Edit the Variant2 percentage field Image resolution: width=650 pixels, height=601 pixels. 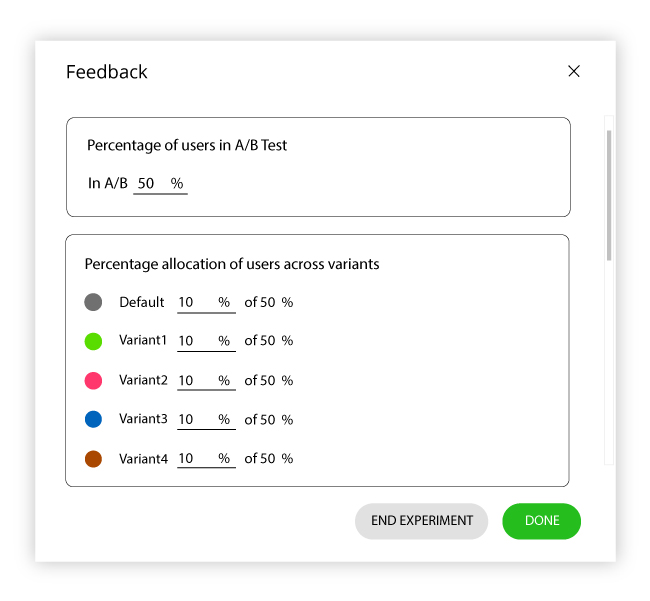(x=206, y=380)
